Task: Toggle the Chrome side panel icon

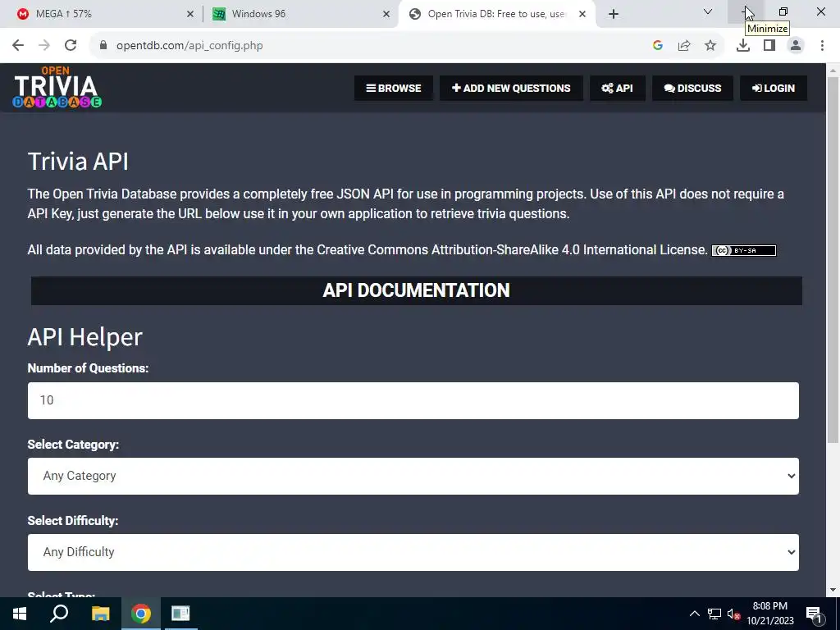Action: (769, 46)
